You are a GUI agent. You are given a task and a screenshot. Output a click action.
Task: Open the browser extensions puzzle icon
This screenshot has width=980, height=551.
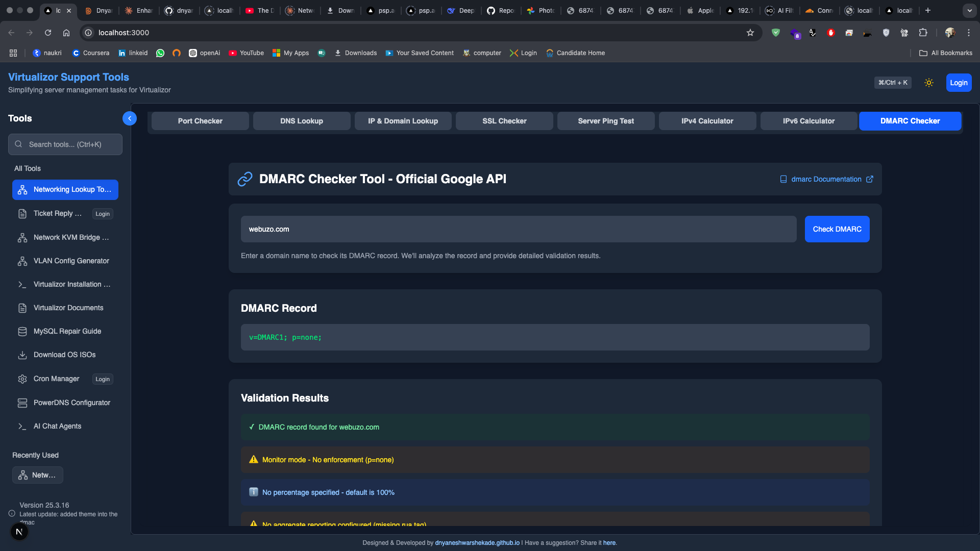click(923, 33)
